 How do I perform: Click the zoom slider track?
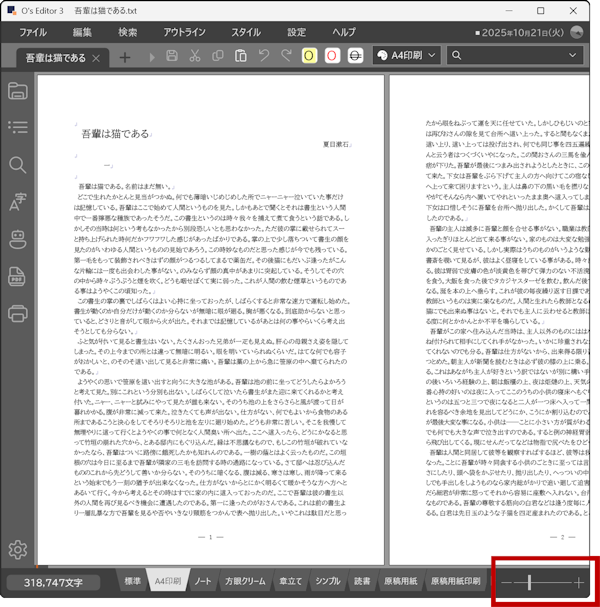click(x=545, y=582)
